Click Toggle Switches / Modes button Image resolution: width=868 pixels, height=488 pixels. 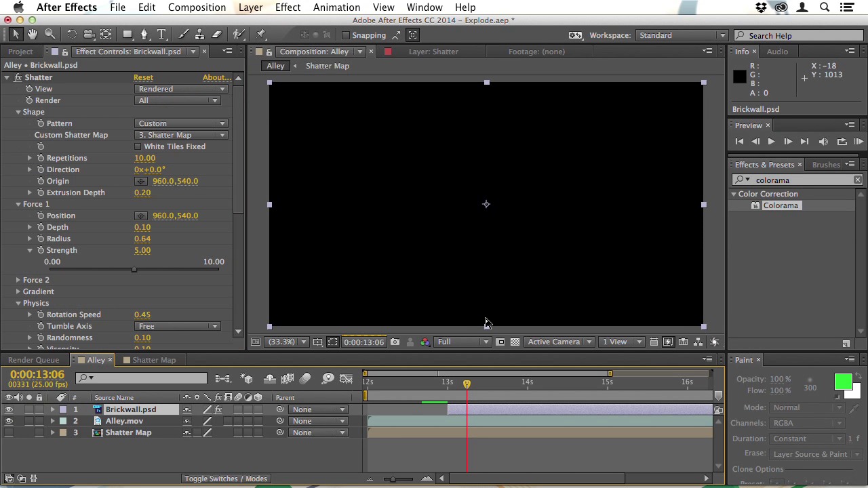[225, 479]
